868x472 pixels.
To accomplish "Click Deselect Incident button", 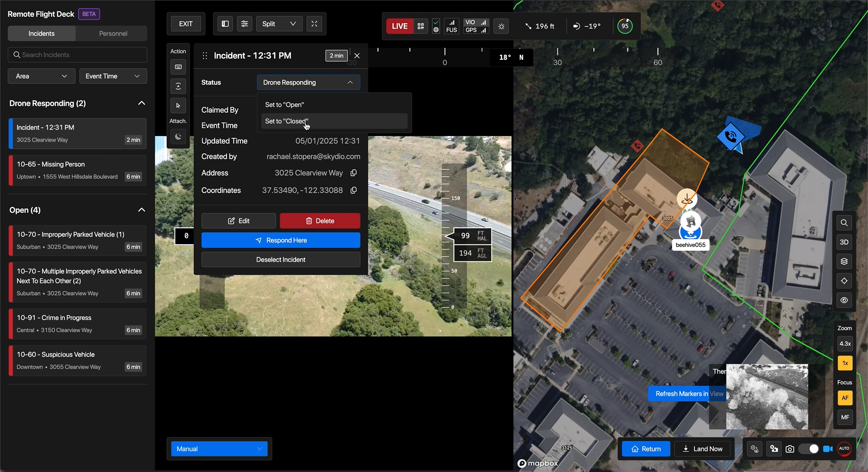I will [x=281, y=260].
